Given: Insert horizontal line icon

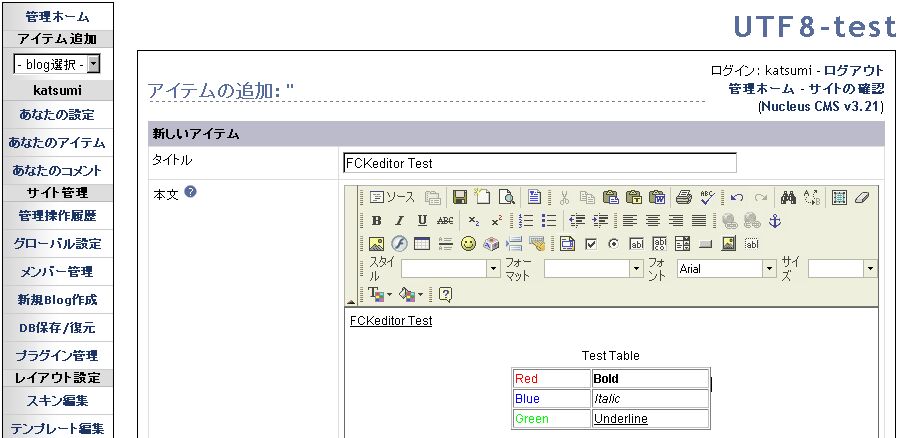Looking at the screenshot, I should coord(445,244).
